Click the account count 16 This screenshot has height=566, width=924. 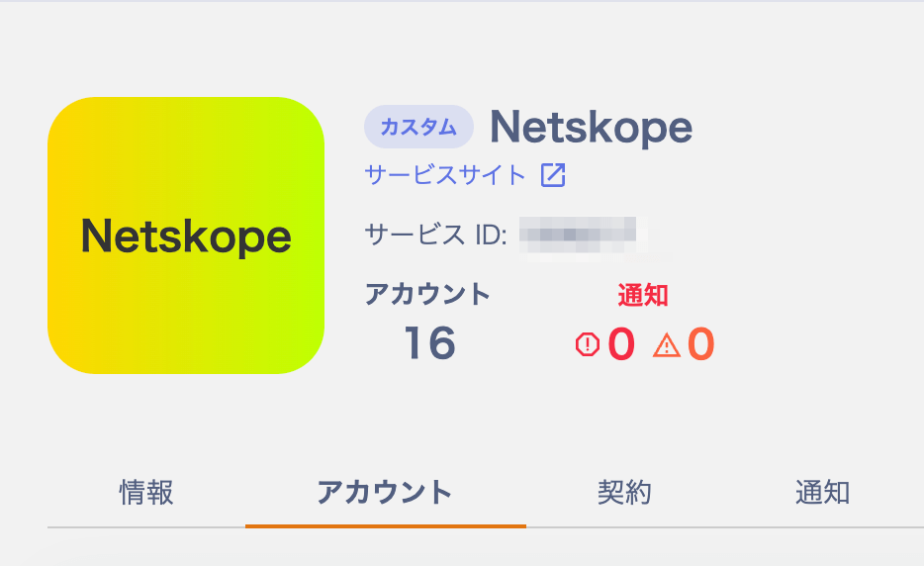(429, 344)
